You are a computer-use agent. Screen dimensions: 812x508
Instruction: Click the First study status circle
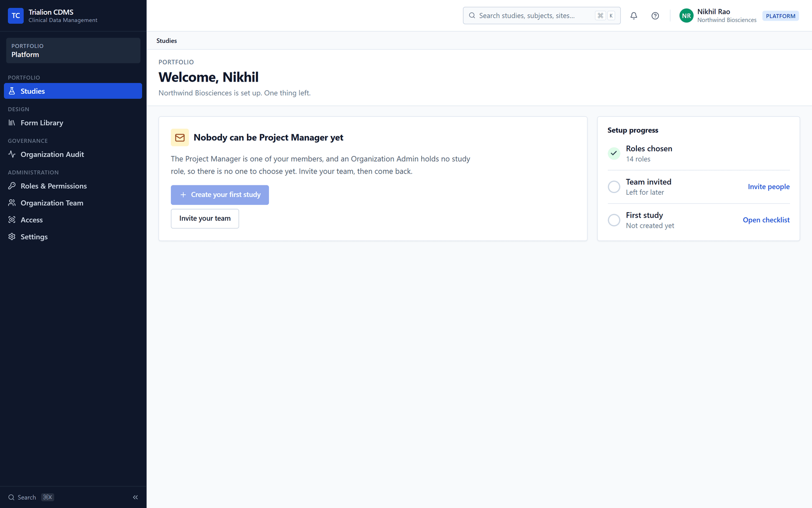pyautogui.click(x=614, y=220)
